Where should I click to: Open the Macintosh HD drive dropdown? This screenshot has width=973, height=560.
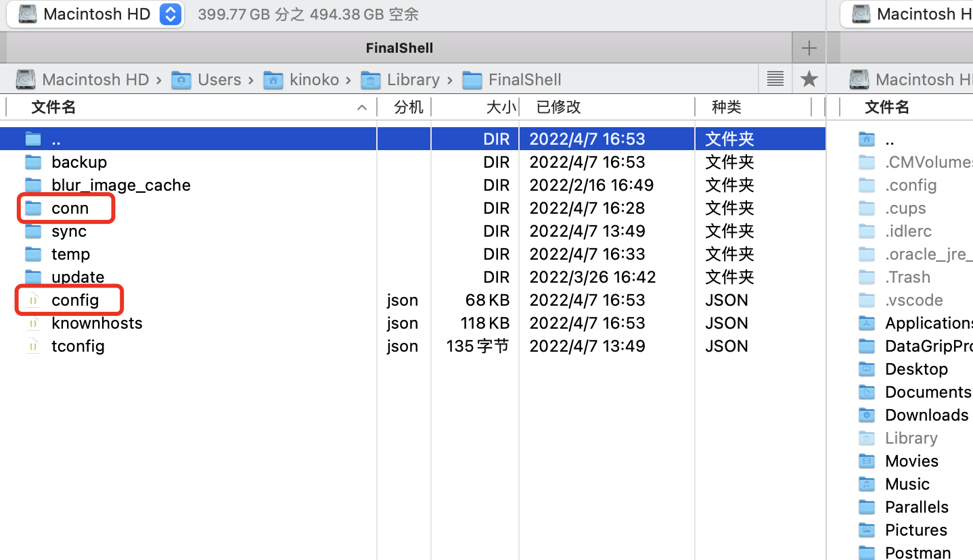171,14
